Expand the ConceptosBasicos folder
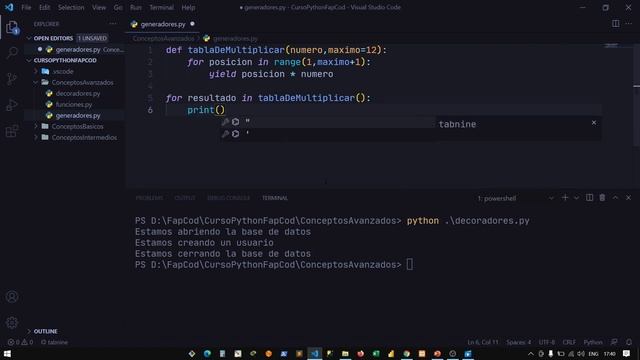 point(78,127)
